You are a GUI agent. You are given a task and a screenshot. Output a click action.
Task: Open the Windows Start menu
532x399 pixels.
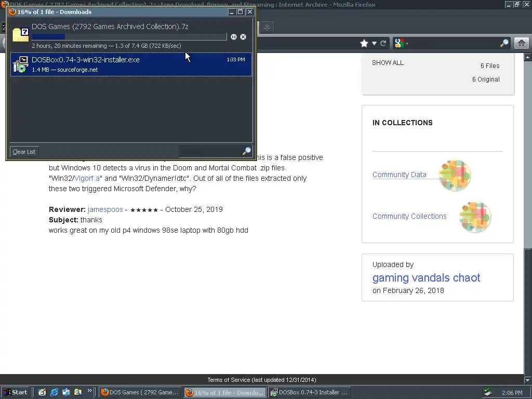coord(15,393)
